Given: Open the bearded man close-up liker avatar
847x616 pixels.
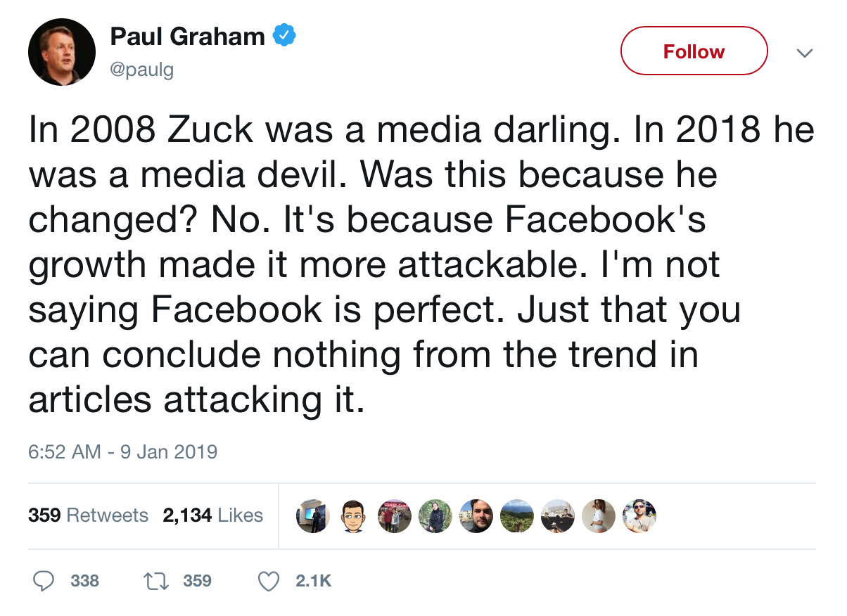Looking at the screenshot, I should 476,516.
